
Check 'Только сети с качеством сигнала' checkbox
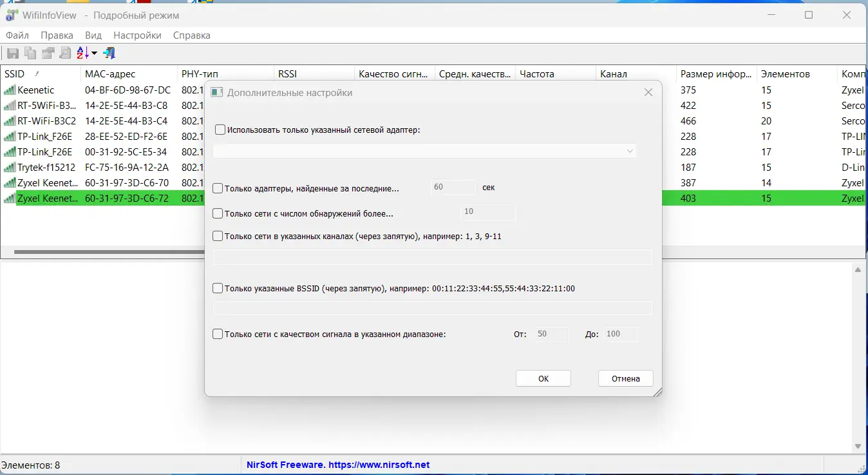218,334
